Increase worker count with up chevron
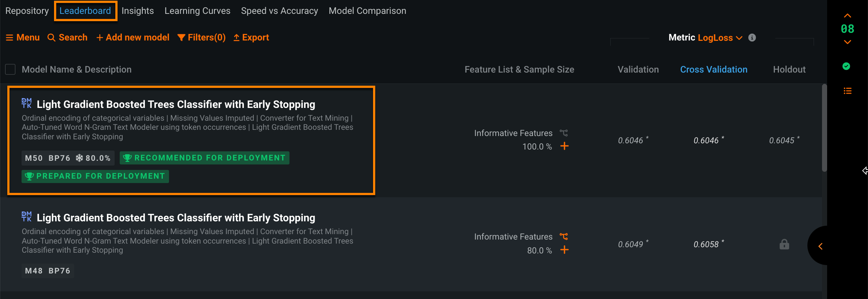868x299 pixels. 847,16
